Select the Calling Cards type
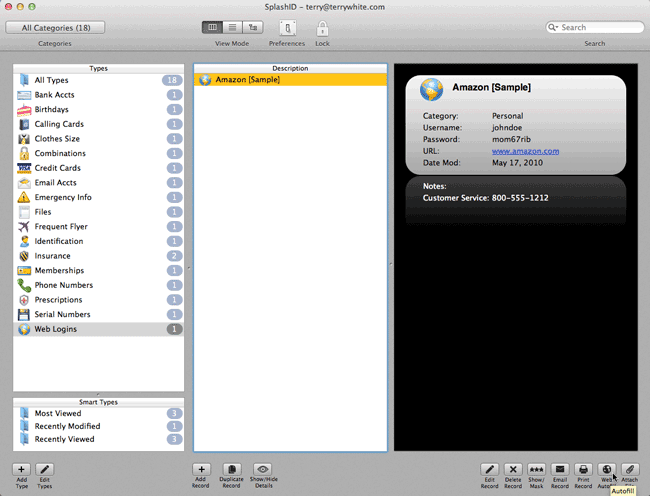 (x=99, y=124)
